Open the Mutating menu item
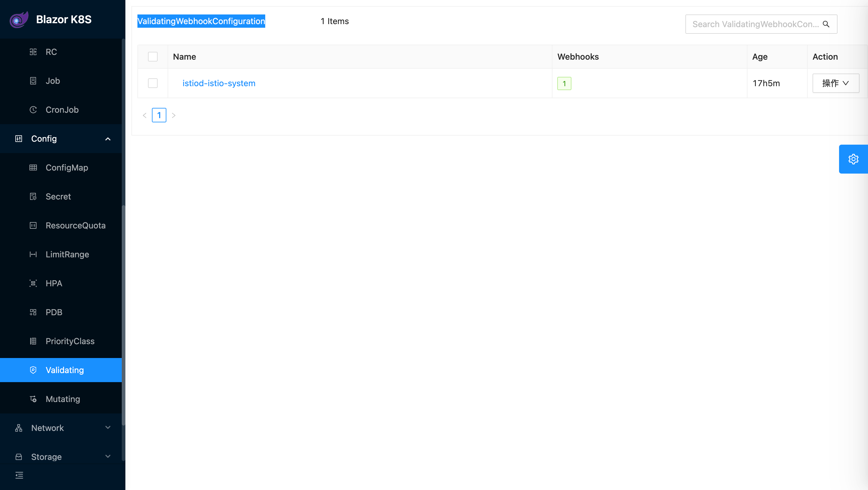Screen dimensions: 868x490 (x=63, y=399)
